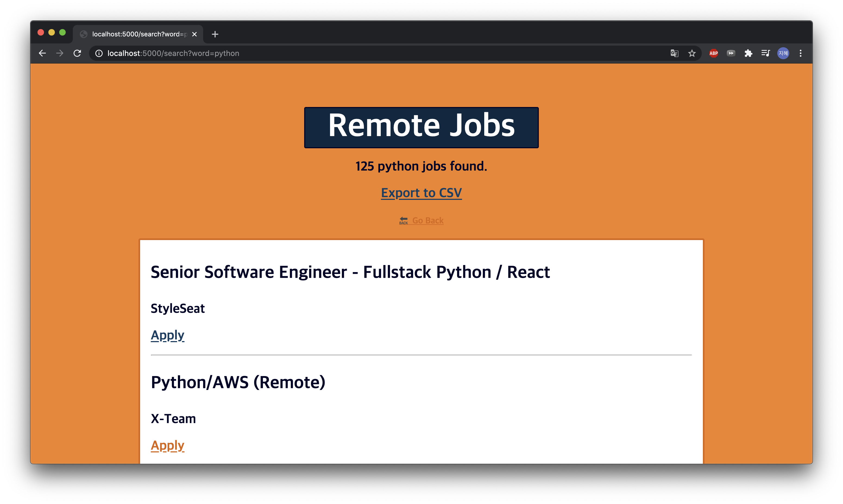Reload the current page

tap(77, 53)
